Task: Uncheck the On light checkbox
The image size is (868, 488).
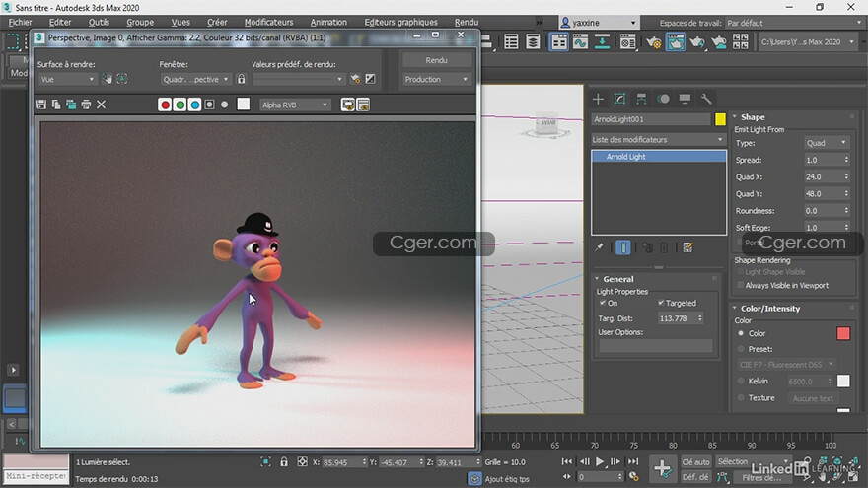Action: coord(603,303)
